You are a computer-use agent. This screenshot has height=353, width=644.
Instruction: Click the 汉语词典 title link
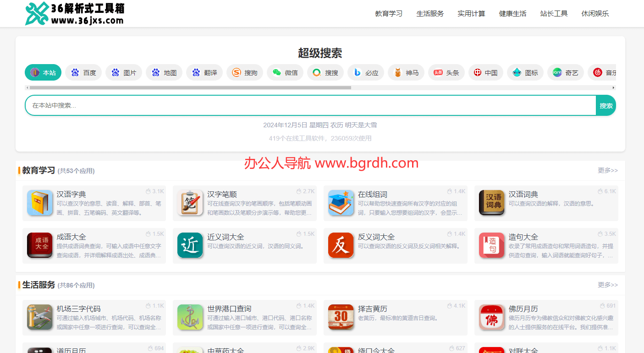(x=523, y=194)
